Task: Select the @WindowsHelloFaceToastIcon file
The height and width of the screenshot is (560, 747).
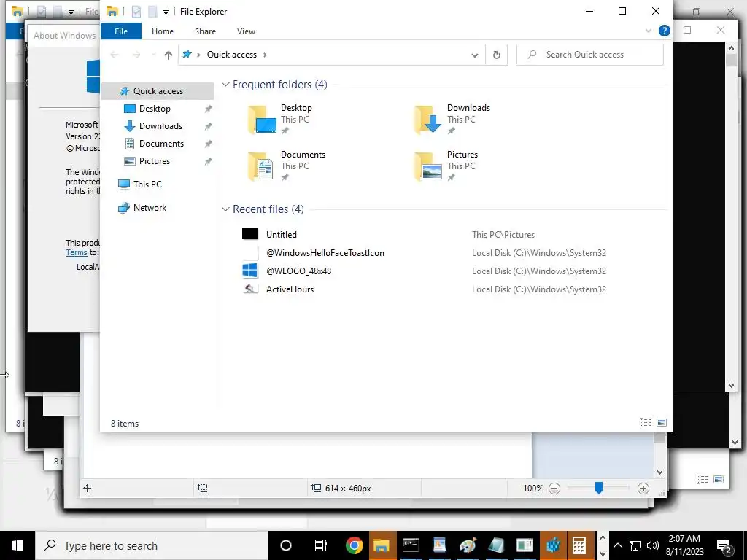Action: tap(325, 253)
